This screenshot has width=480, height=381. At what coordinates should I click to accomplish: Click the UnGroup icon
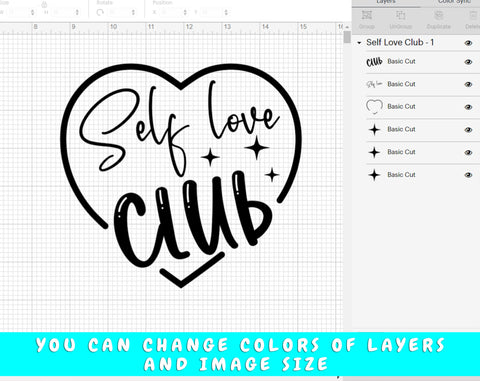click(400, 15)
